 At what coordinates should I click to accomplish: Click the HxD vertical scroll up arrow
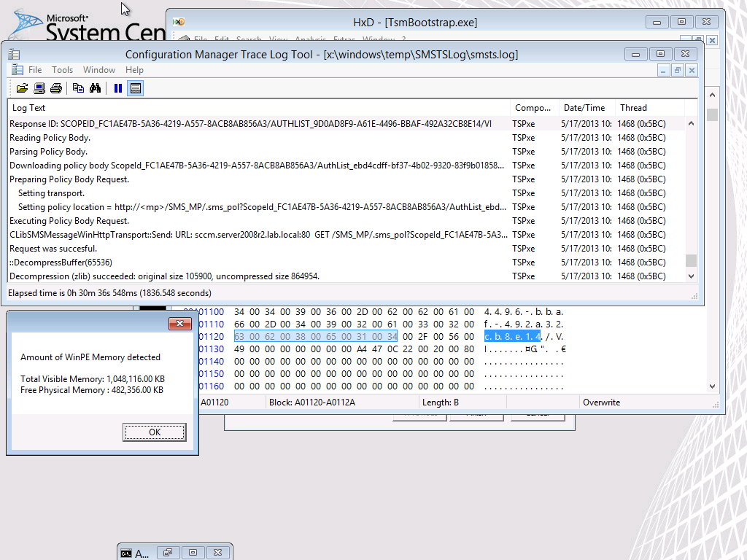(712, 96)
